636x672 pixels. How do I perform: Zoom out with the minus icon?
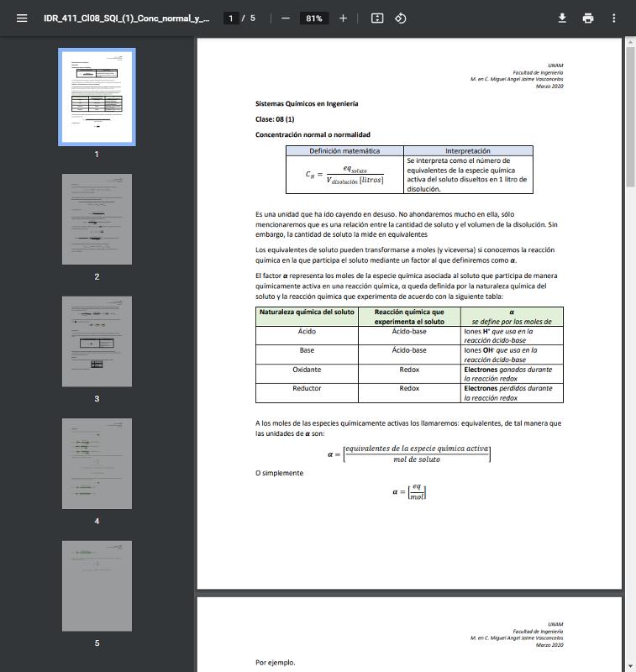pyautogui.click(x=286, y=18)
